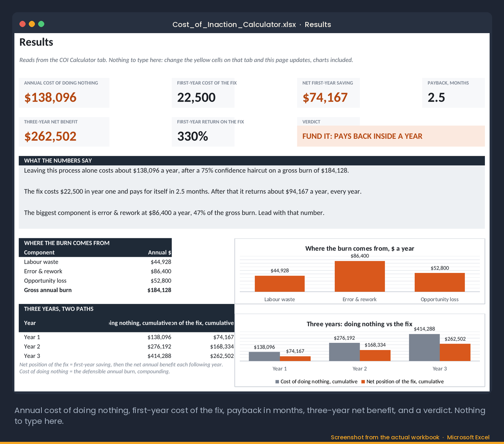Image resolution: width=504 pixels, height=444 pixels.
Task: Click the "Microsoft Excel" footer label
Action: pos(468,437)
